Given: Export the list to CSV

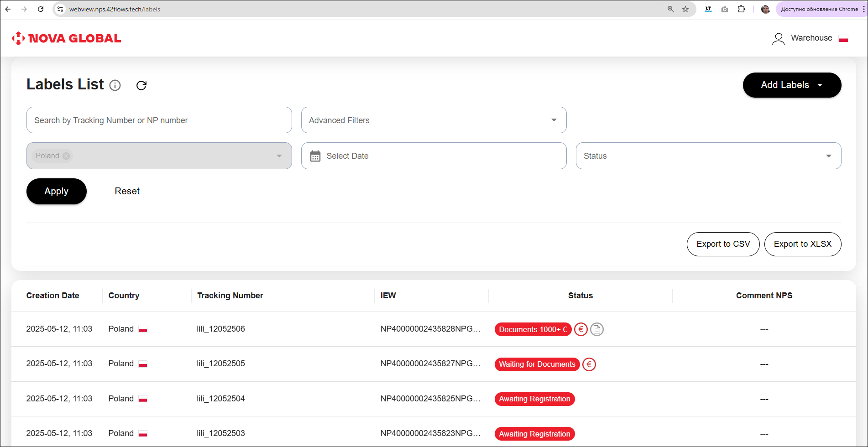Looking at the screenshot, I should tap(723, 244).
